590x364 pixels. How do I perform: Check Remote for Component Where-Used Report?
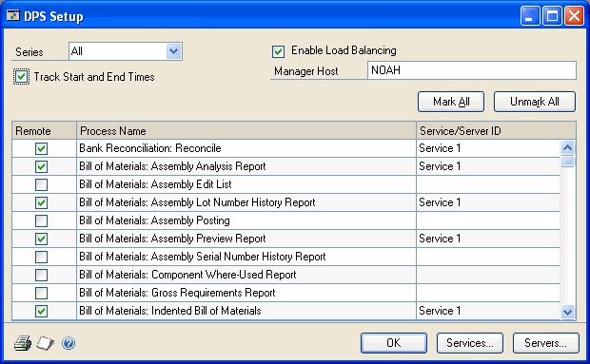coord(41,275)
